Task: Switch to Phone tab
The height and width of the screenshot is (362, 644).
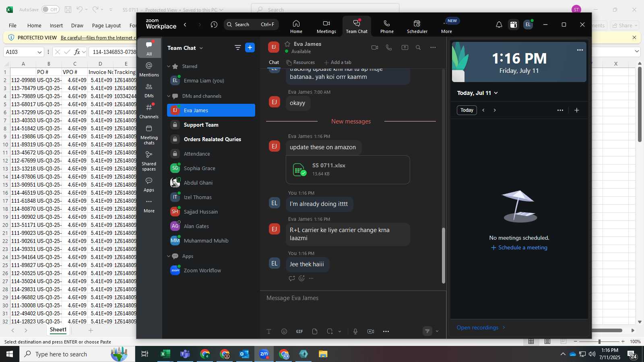Action: tap(387, 27)
